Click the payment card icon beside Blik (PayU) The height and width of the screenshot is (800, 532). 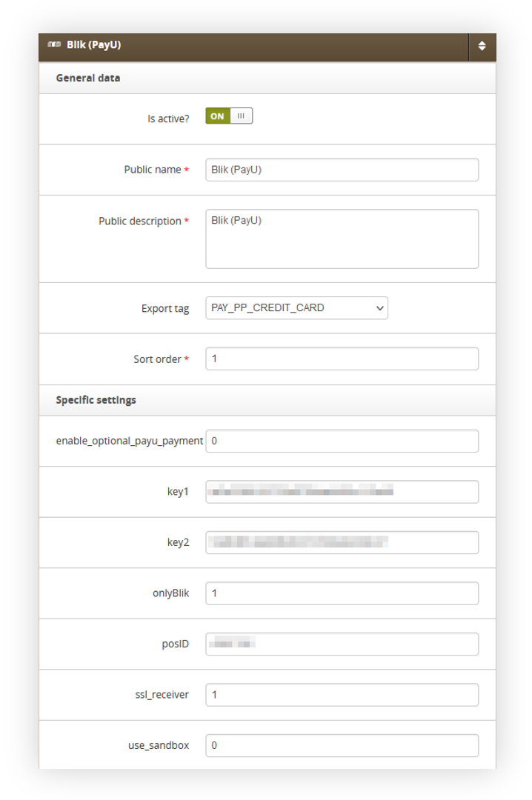54,44
